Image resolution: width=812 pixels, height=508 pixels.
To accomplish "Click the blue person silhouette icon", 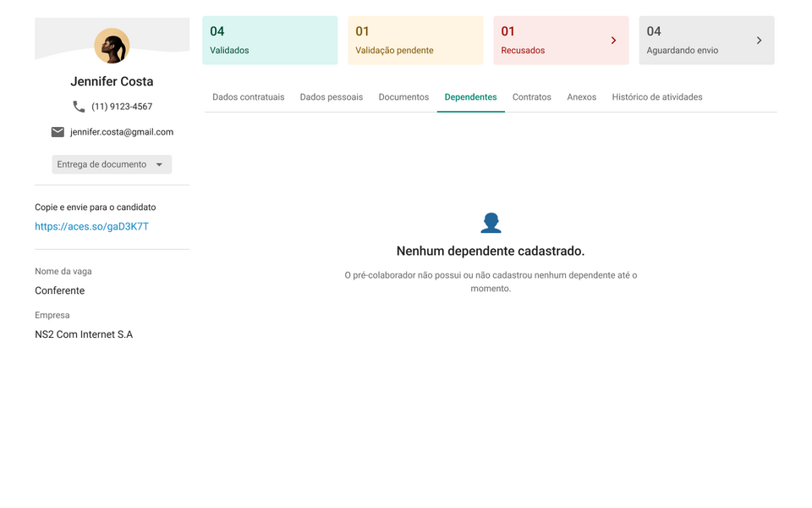I will pyautogui.click(x=491, y=223).
